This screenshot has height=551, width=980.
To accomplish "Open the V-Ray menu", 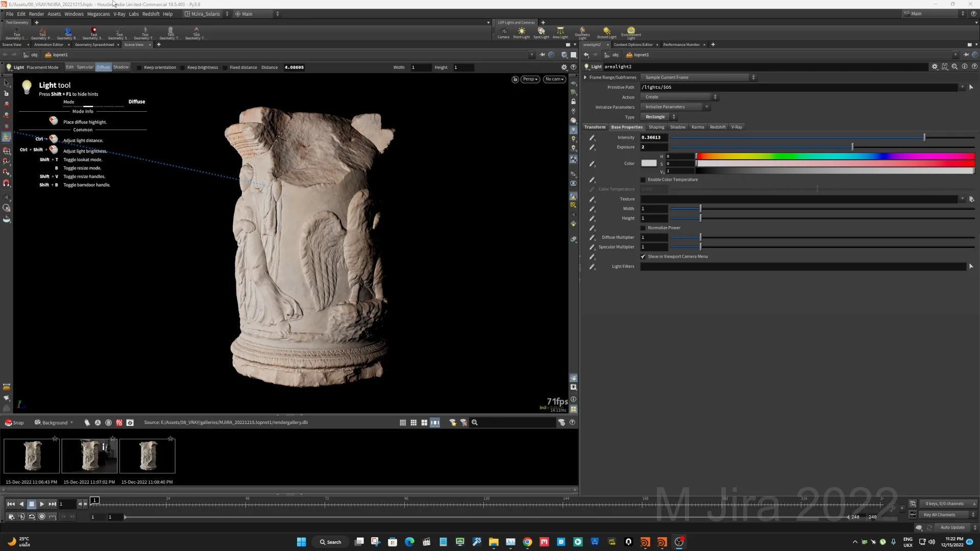I will point(119,14).
